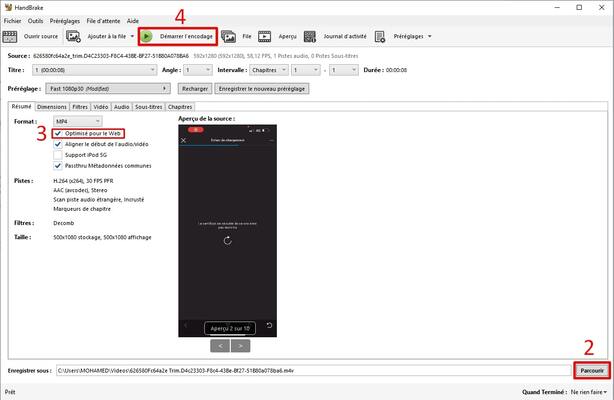Screen dimensions: 614x400
Task: Click the Enregistrer sous path field
Action: pyautogui.click(x=313, y=371)
